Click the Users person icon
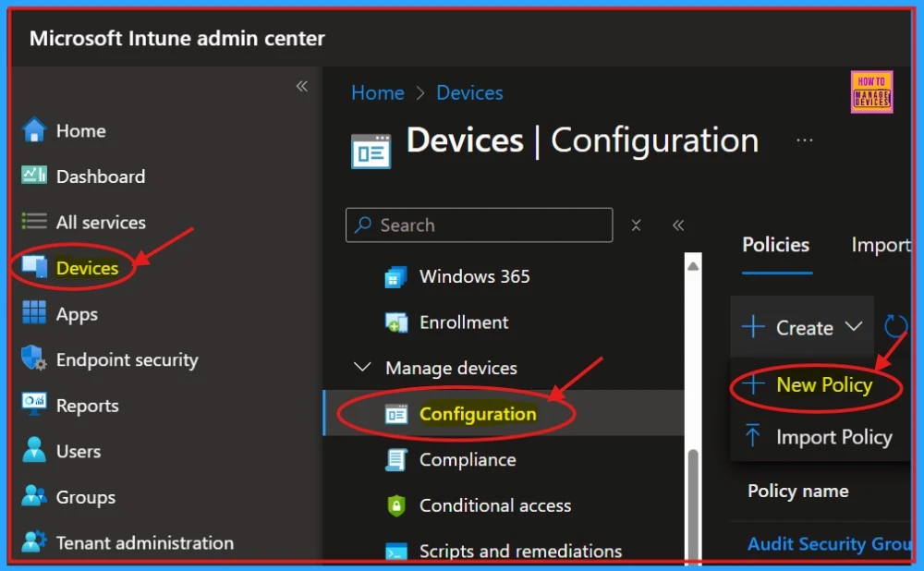 (x=34, y=450)
